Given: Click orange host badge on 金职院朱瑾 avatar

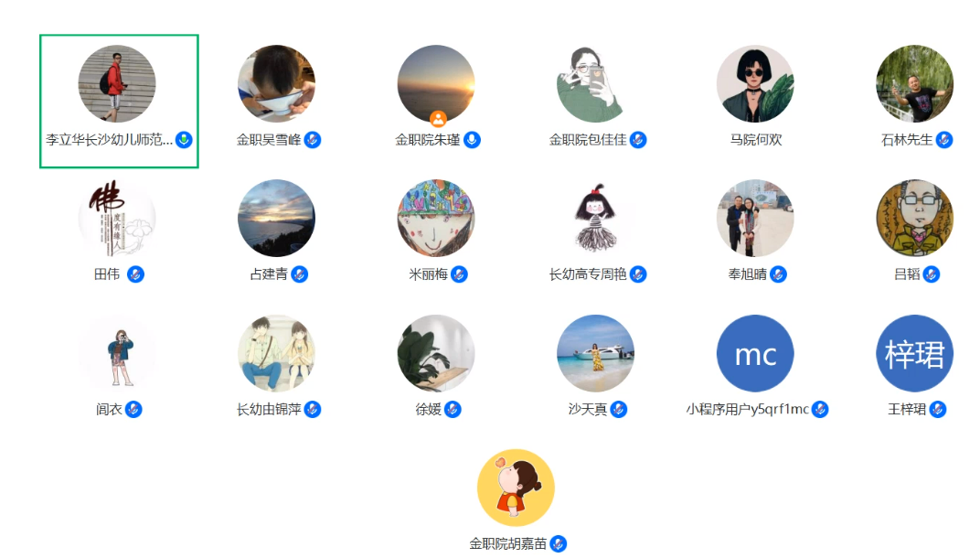Looking at the screenshot, I should [x=438, y=118].
